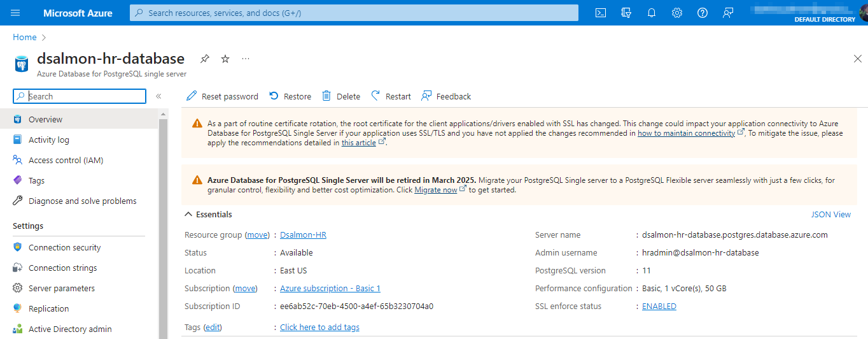
Task: Open the Cloud Shell icon
Action: pos(601,13)
